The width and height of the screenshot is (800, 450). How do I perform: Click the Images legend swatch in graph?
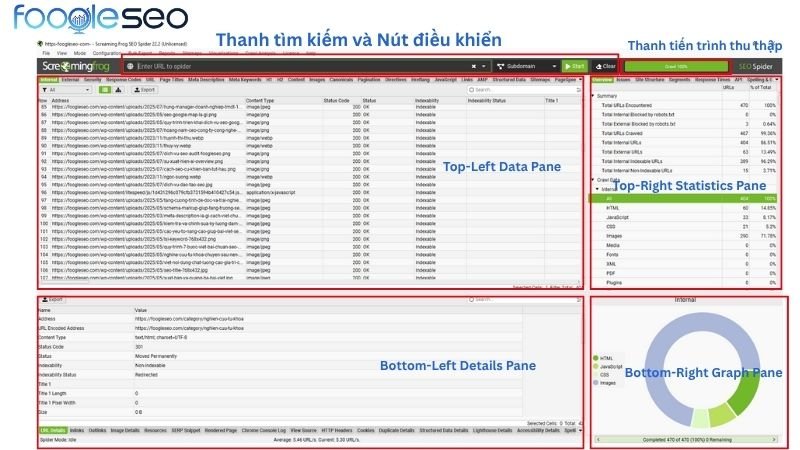tap(595, 383)
